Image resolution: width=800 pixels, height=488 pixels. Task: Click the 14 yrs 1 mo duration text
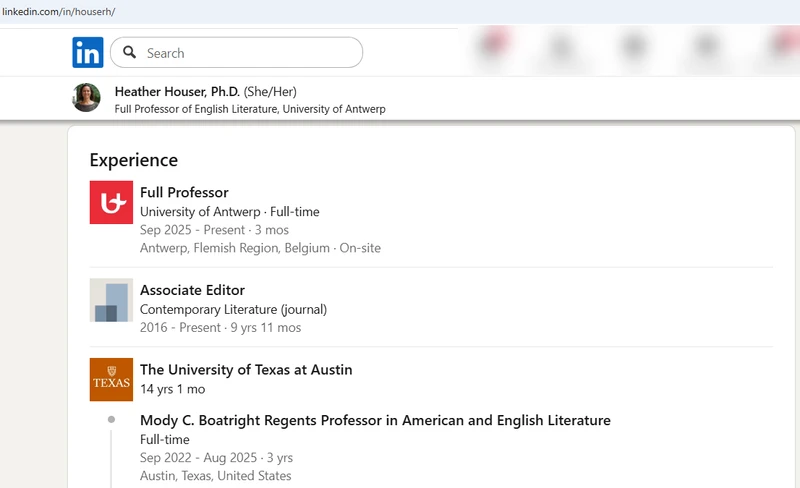(172, 389)
